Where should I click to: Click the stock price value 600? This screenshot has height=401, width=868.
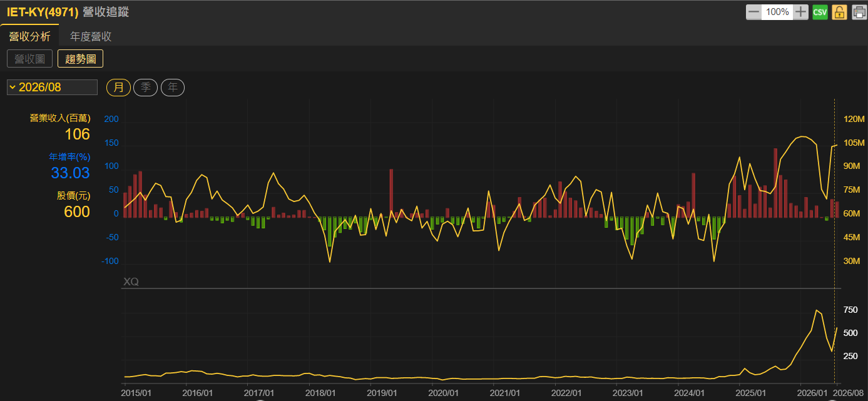(77, 212)
